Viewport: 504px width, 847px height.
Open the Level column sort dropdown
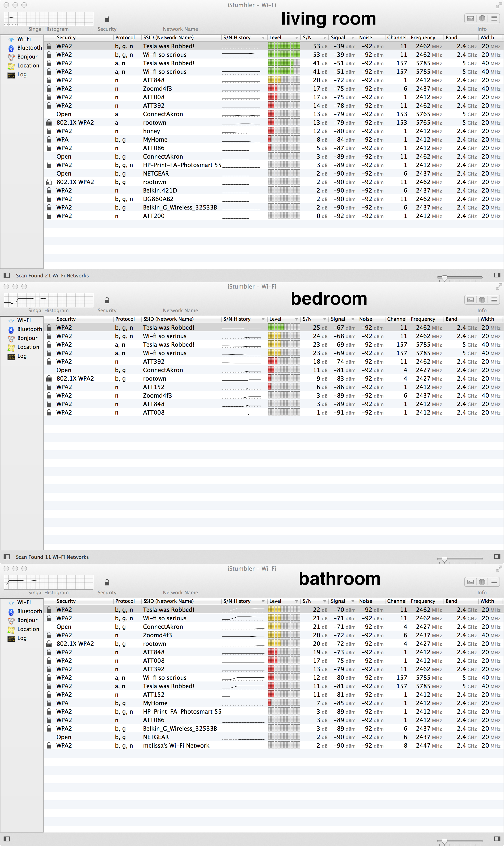(296, 38)
